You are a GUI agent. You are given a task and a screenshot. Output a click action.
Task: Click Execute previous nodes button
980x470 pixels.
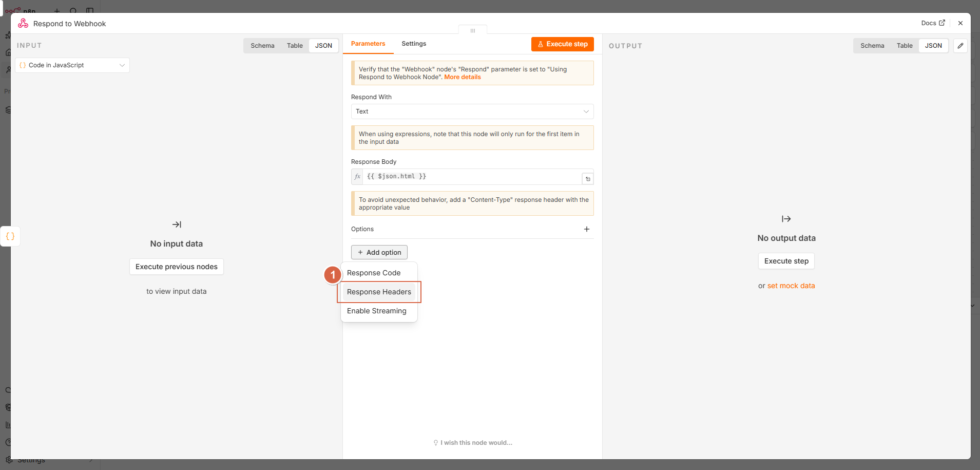pos(177,267)
